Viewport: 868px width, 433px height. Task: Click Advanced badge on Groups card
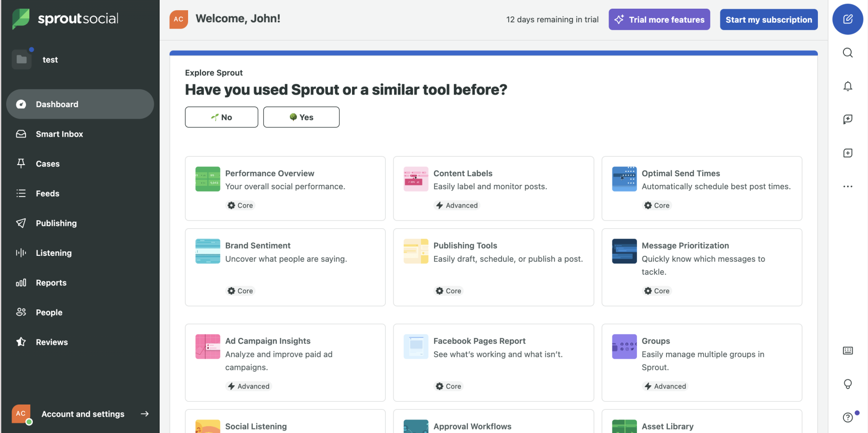click(x=665, y=386)
